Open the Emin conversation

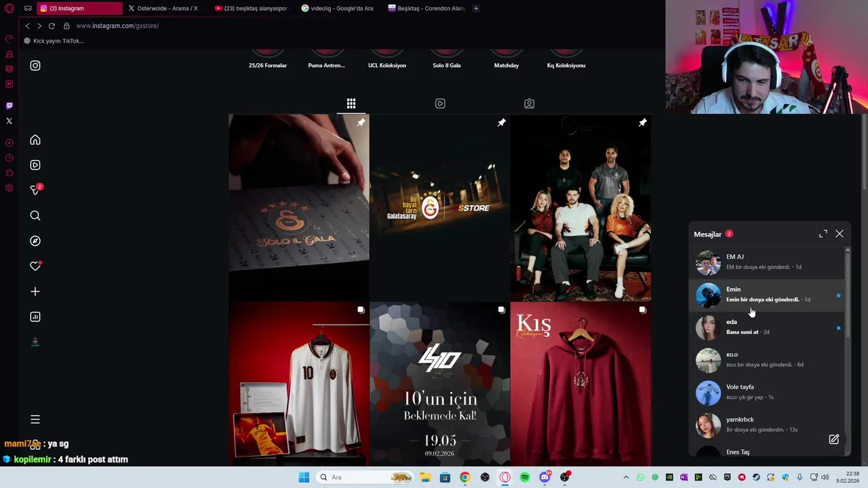pos(768,295)
